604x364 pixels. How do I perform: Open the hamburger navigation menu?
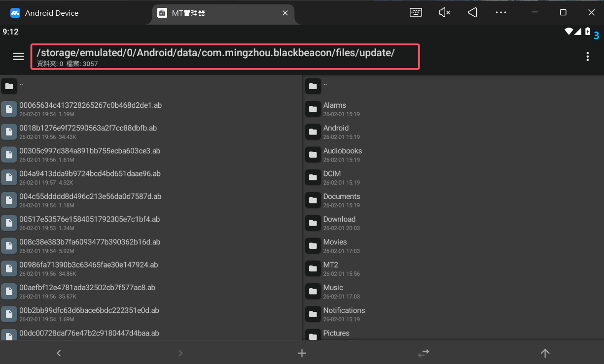pos(18,57)
